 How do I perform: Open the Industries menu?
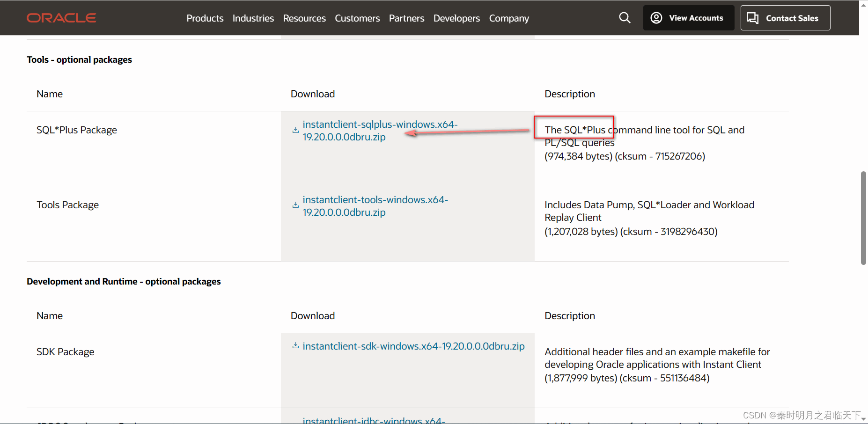point(253,18)
